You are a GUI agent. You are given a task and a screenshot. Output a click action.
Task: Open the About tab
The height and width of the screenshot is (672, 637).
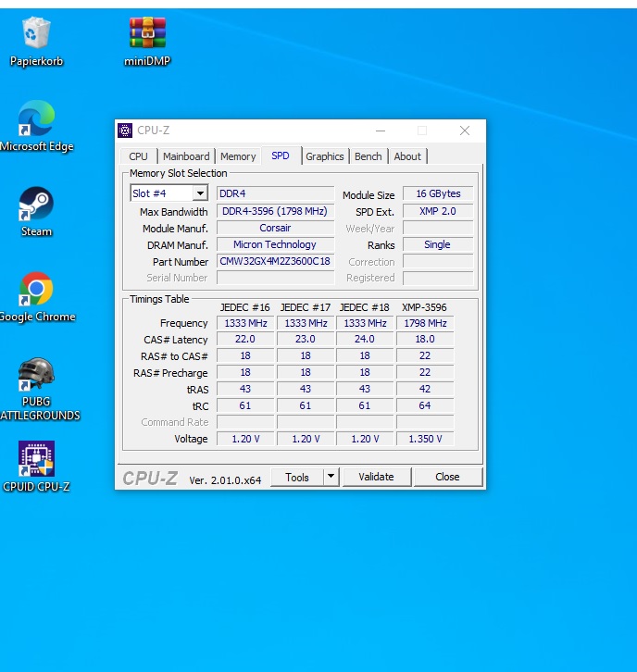(x=407, y=156)
